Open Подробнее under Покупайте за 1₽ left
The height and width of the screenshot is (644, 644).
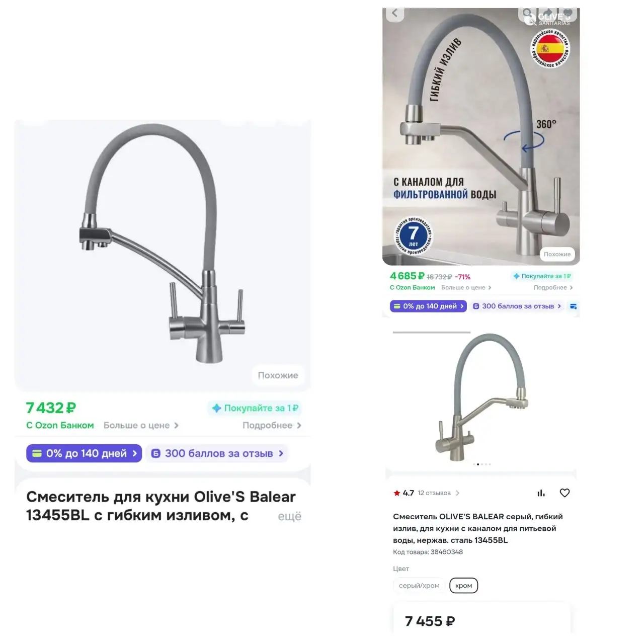coord(272,426)
